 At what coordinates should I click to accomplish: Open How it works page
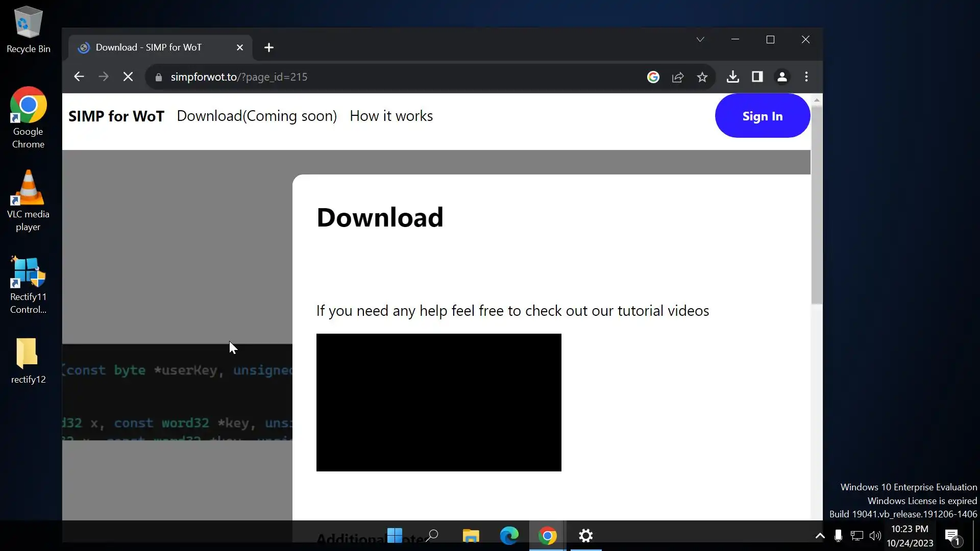tap(391, 116)
